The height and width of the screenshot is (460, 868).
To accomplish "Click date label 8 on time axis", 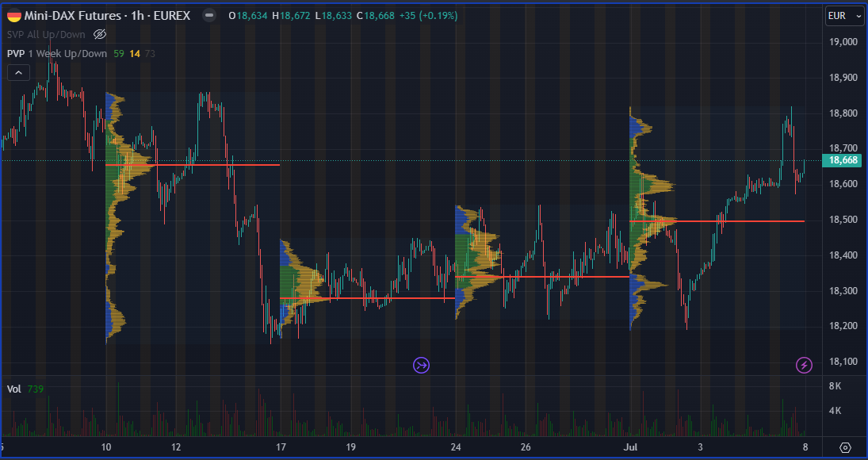I will (805, 447).
